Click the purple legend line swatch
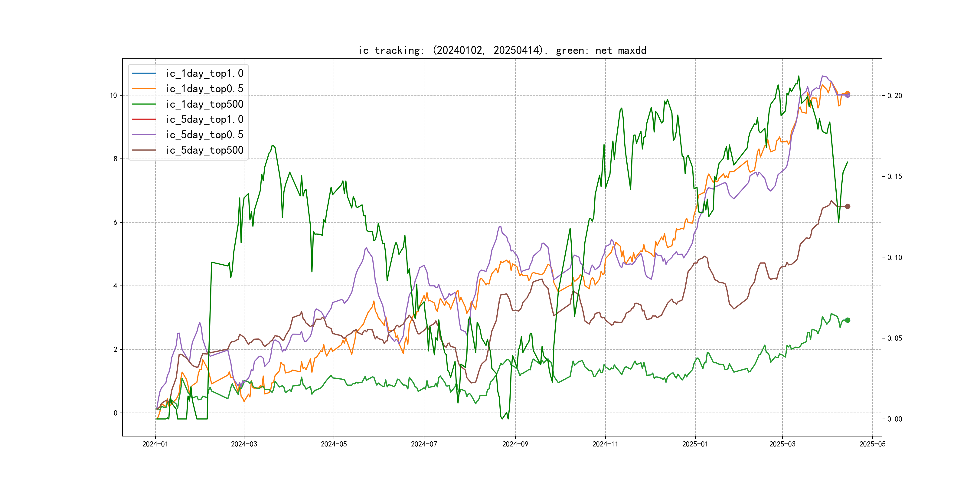Viewport: 980px width, 490px height. (144, 135)
